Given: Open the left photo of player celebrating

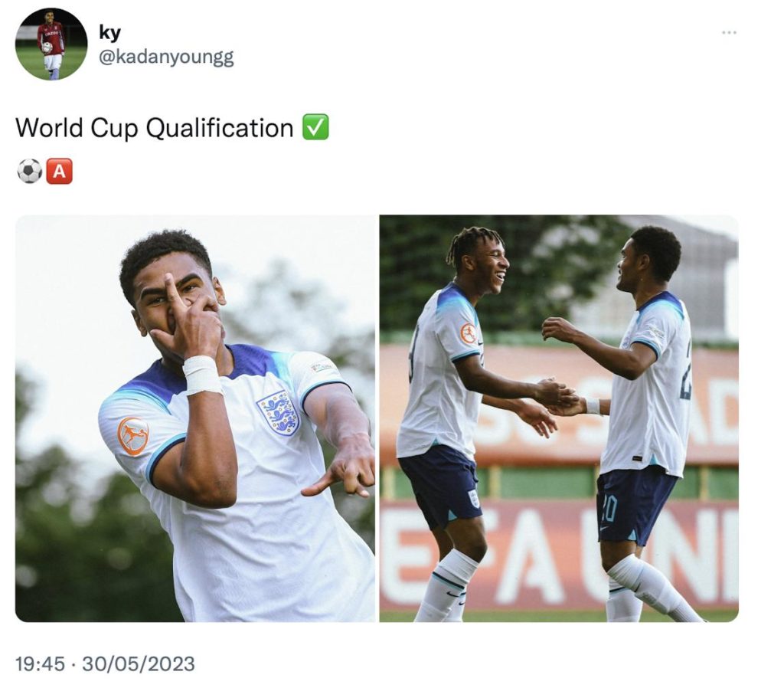Looking at the screenshot, I should [195, 418].
